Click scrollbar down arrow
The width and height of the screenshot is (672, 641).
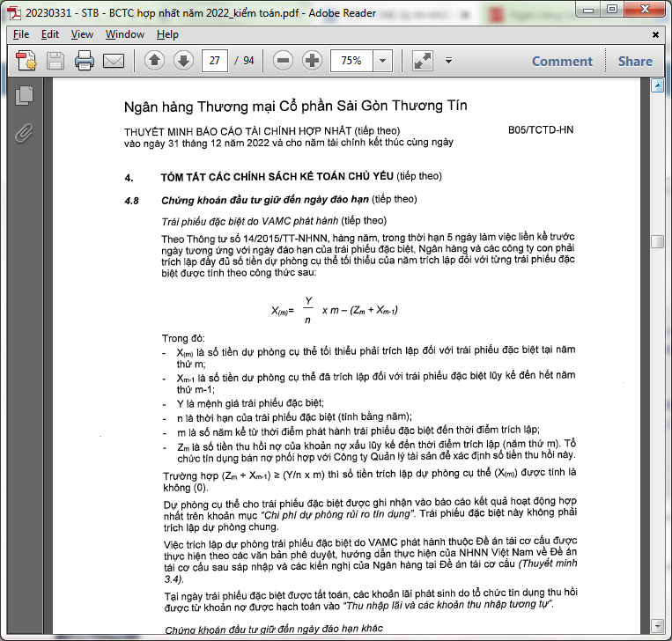tap(657, 626)
